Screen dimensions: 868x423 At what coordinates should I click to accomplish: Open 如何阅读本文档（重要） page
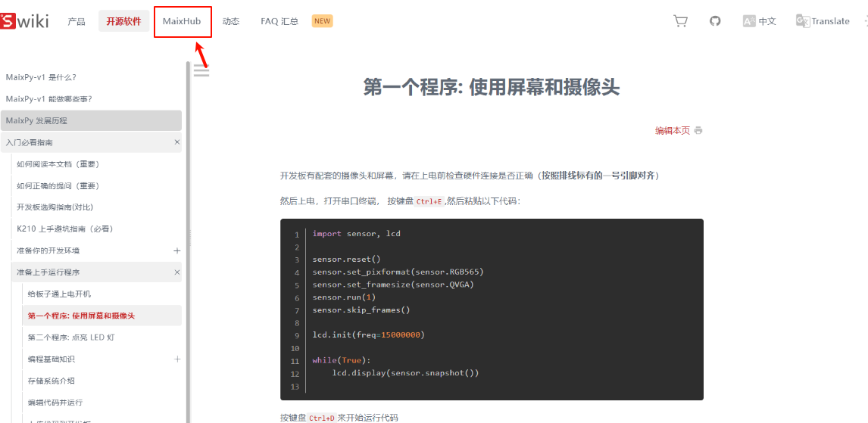(x=58, y=164)
